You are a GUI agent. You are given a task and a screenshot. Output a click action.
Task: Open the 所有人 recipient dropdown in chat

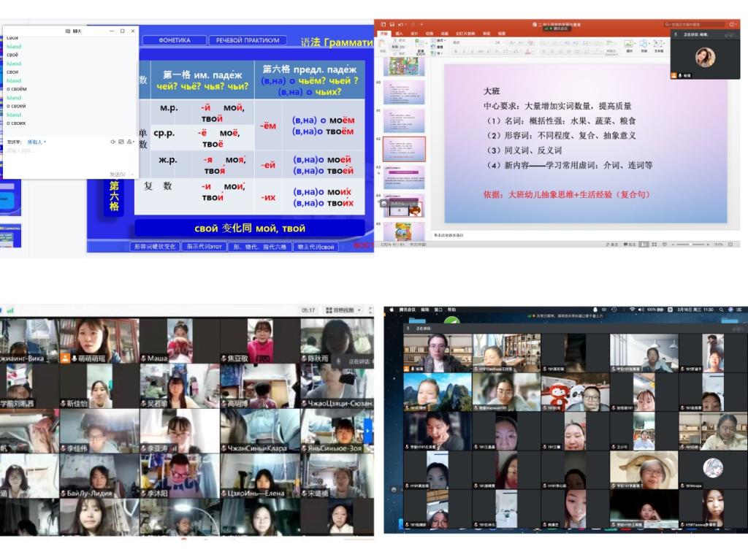point(37,142)
